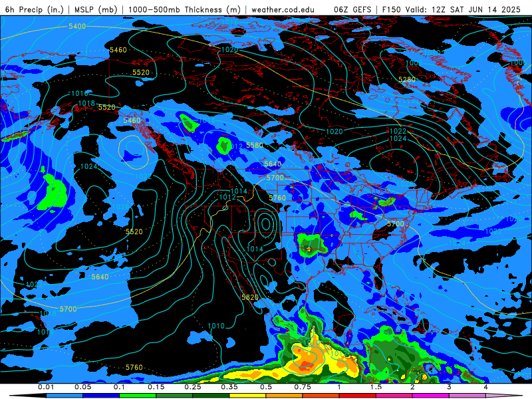Image resolution: width=532 pixels, height=399 pixels.
Task: Click the 0.75 legend scale value
Action: (303, 387)
